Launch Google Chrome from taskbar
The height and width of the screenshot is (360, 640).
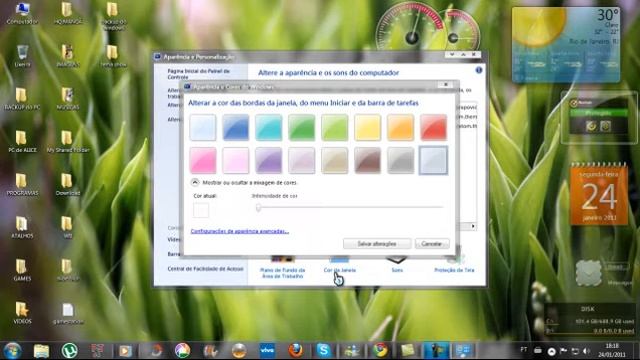pos(380,351)
